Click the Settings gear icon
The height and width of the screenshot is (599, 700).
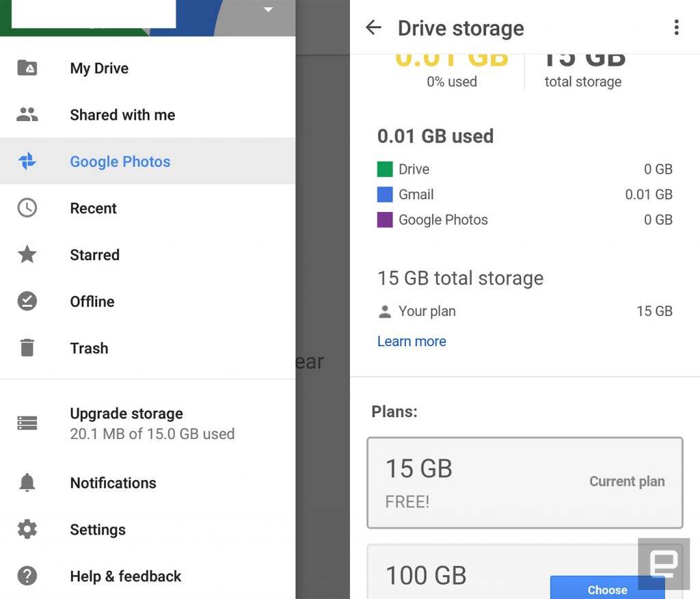(x=27, y=529)
